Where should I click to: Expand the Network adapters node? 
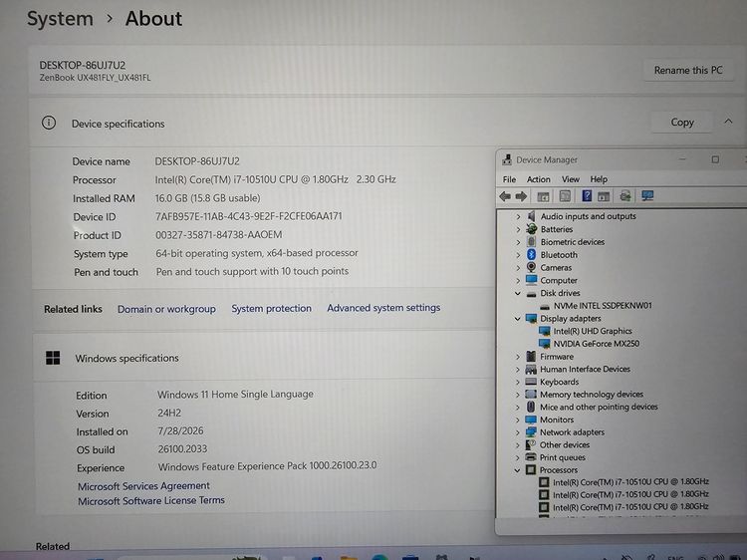(x=518, y=432)
